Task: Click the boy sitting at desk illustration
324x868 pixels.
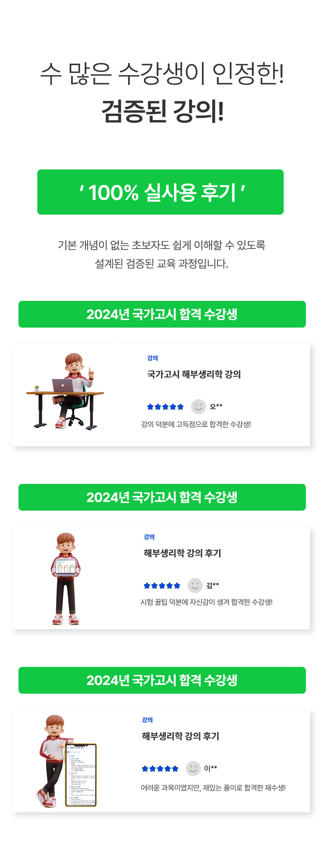Action: tap(65, 391)
